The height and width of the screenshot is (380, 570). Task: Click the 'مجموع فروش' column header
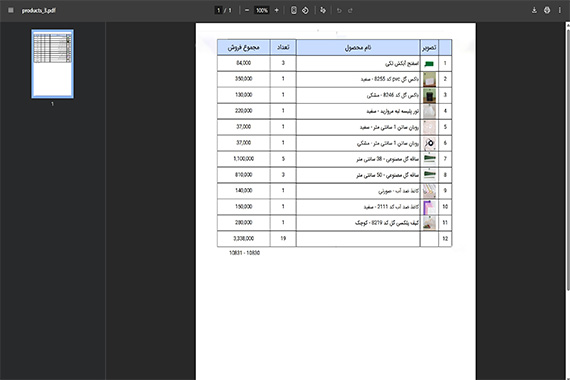click(x=244, y=47)
